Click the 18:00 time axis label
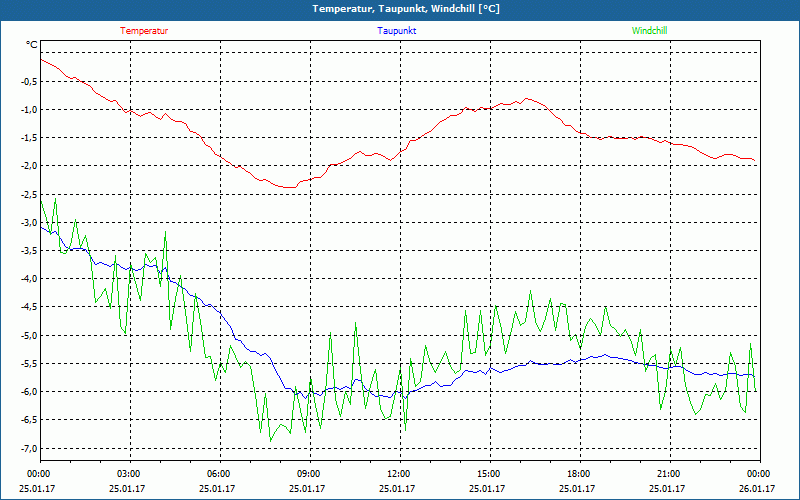Viewport: 800px width, 500px height. (580, 473)
